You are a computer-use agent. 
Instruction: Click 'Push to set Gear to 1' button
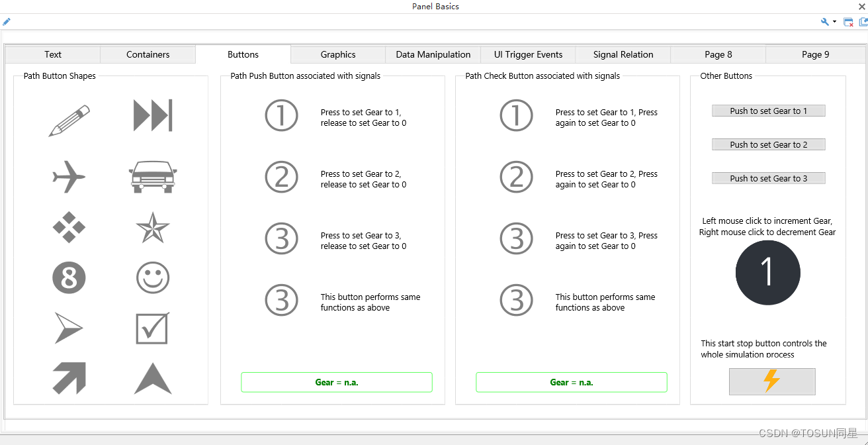pos(769,111)
